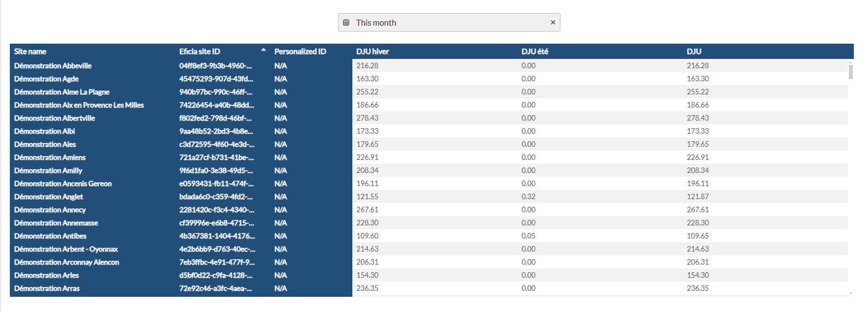The image size is (868, 311).
Task: Click DJU hiver value 278.43 for Albertville
Action: click(x=368, y=118)
